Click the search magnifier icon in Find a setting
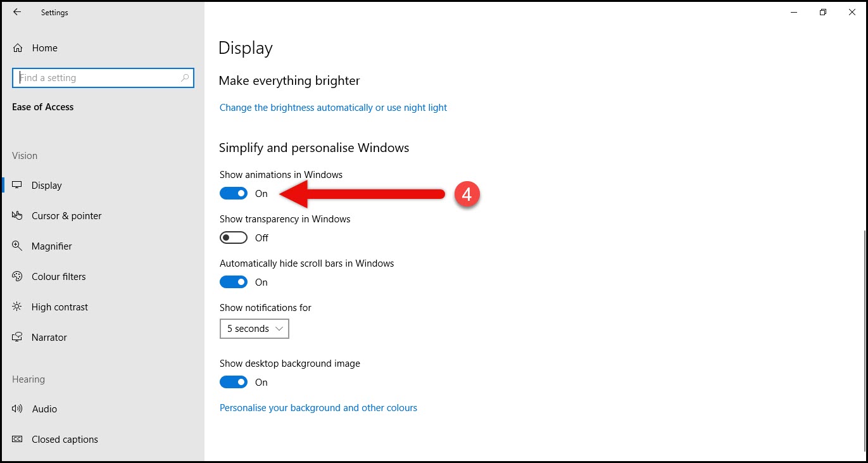This screenshot has height=463, width=868. coord(185,78)
